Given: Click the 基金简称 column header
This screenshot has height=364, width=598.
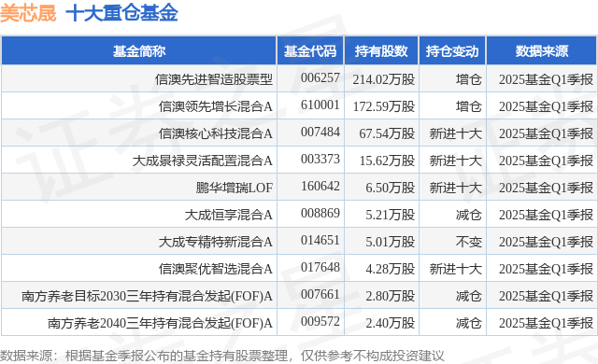Looking at the screenshot, I should point(139,51).
